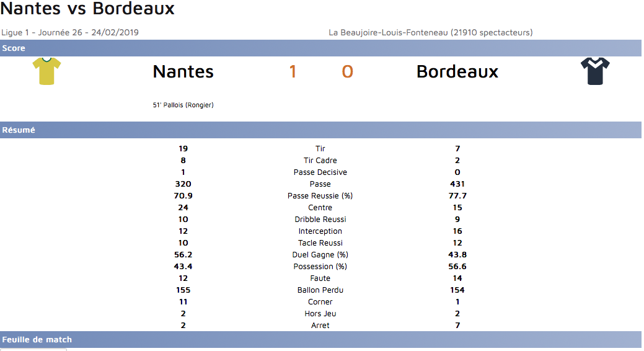Click the Nantes vs Bordeaux page title

point(87,9)
